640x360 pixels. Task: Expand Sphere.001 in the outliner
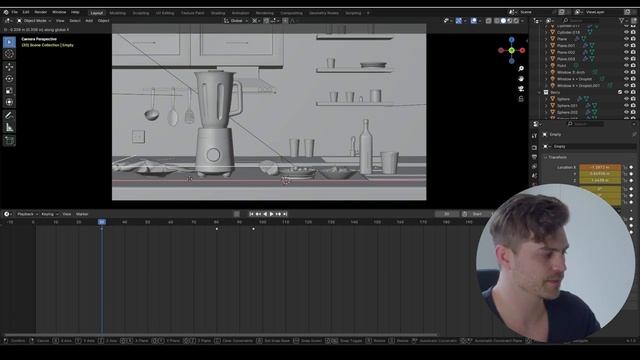[547, 105]
